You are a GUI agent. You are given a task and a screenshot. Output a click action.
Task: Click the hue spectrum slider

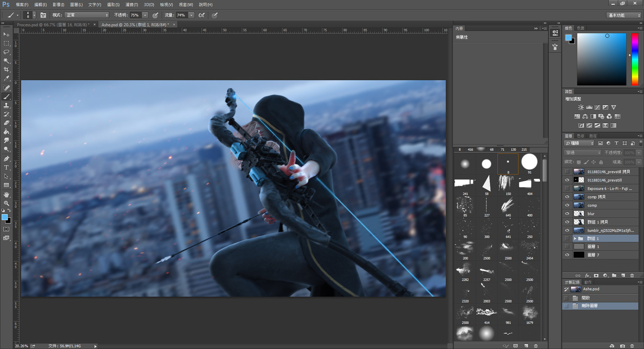click(x=635, y=59)
